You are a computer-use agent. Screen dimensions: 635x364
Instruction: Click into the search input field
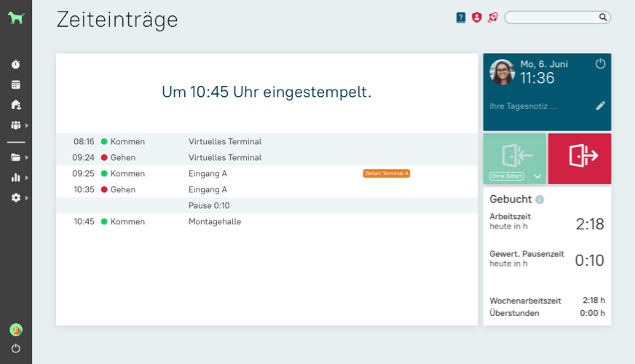pyautogui.click(x=551, y=17)
